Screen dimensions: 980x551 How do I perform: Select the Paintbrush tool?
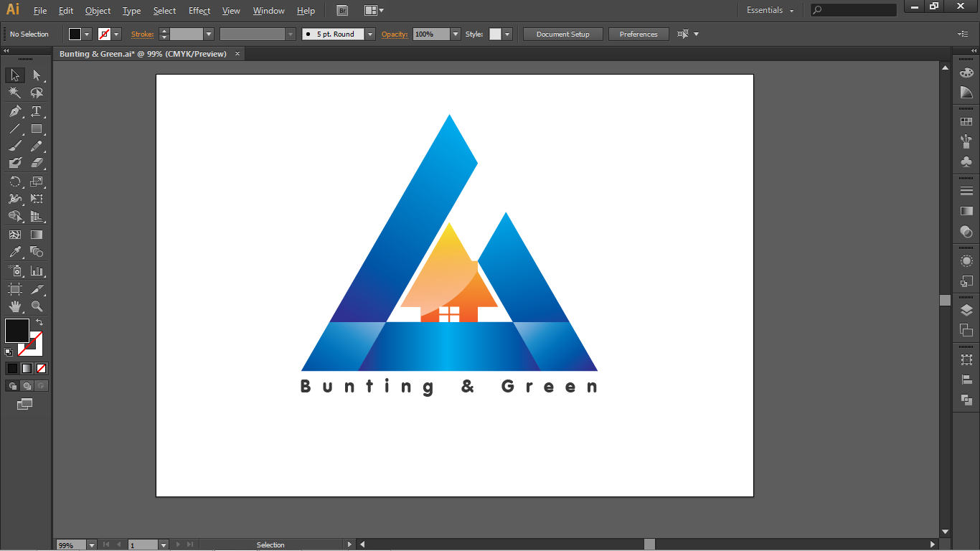click(14, 145)
